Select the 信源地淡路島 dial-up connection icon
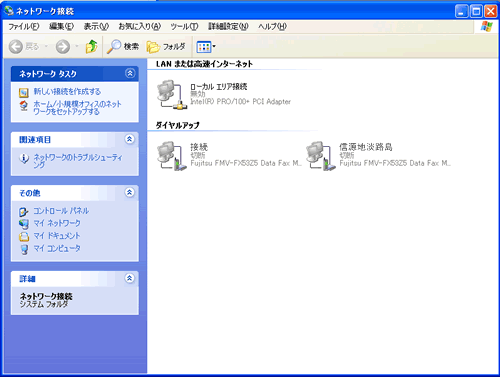Screen dimensions: 500x377 (x=321, y=156)
